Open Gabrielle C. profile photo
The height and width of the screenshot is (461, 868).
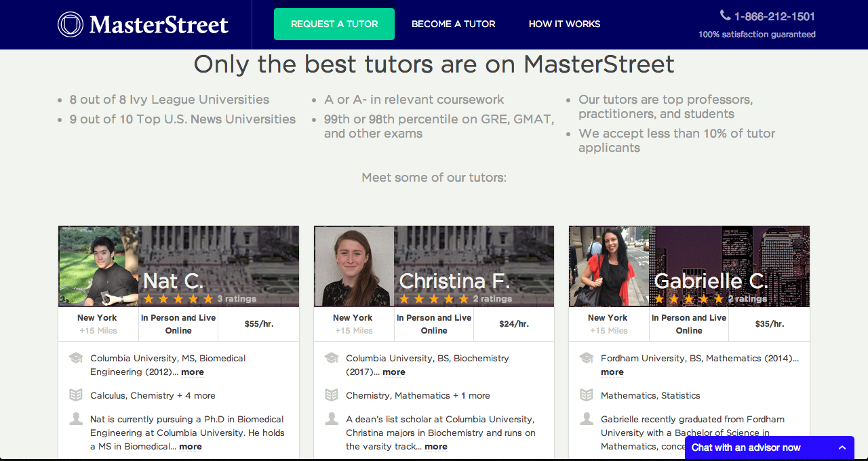609,266
